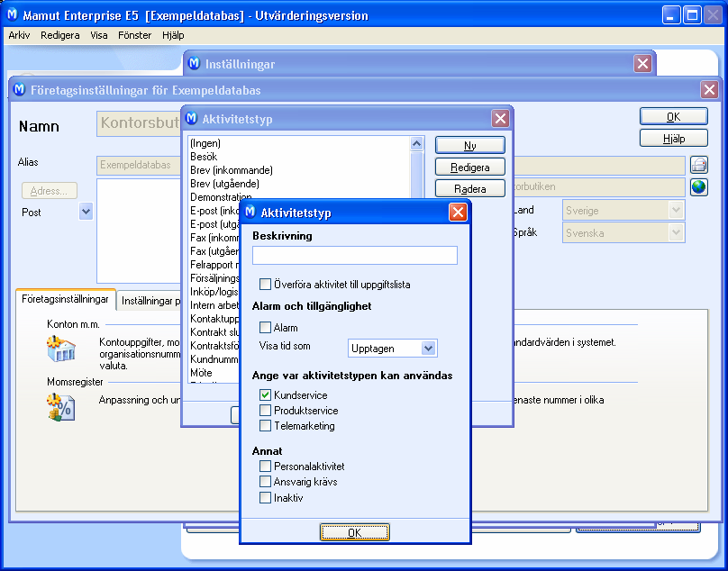728x571 pixels.
Task: Click the Beskrivning text field
Action: [x=355, y=255]
